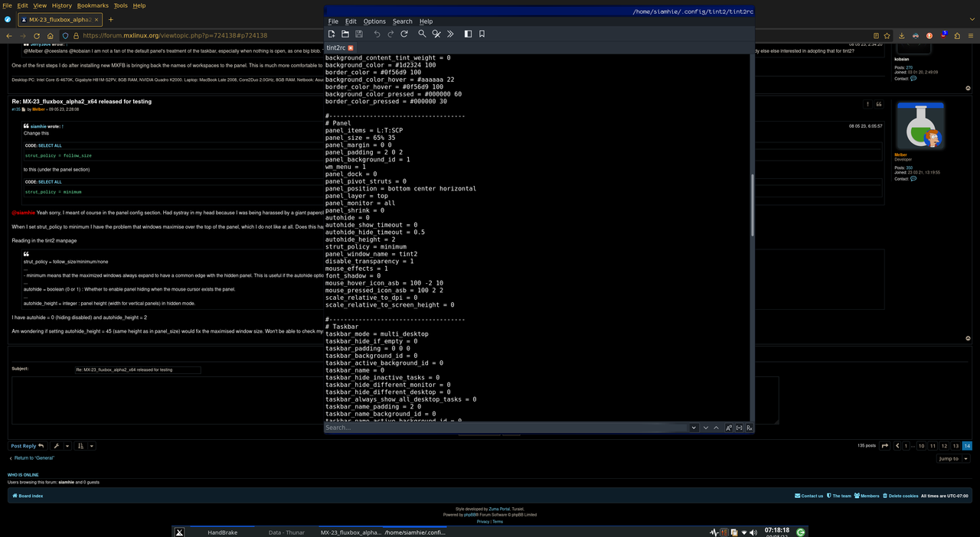Click The team footer link
This screenshot has height=537, width=980.
click(x=839, y=496)
